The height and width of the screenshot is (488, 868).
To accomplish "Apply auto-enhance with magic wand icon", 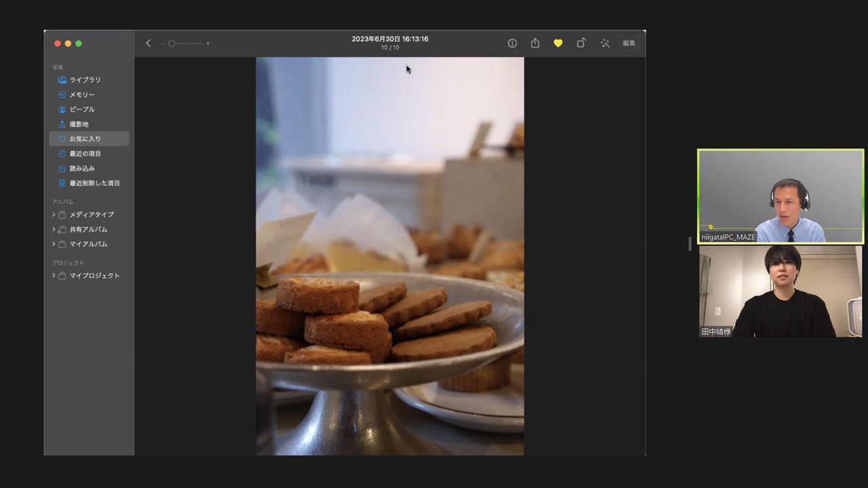I will tap(605, 43).
